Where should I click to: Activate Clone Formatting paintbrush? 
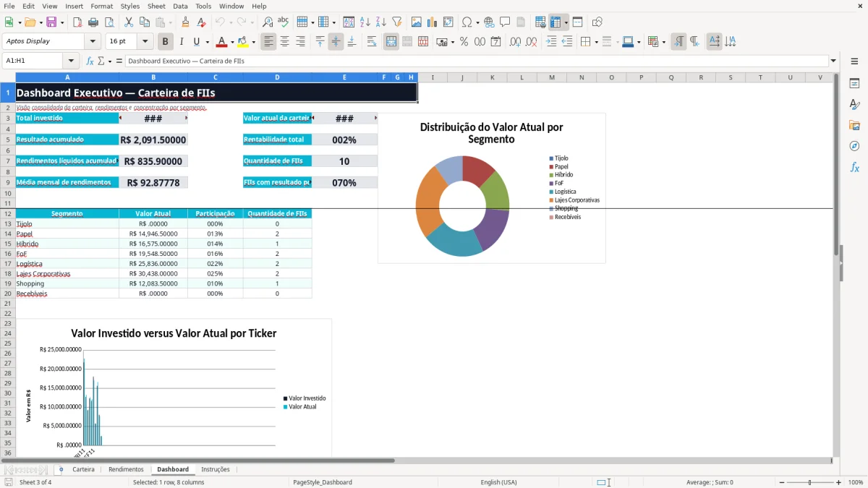pyautogui.click(x=185, y=22)
